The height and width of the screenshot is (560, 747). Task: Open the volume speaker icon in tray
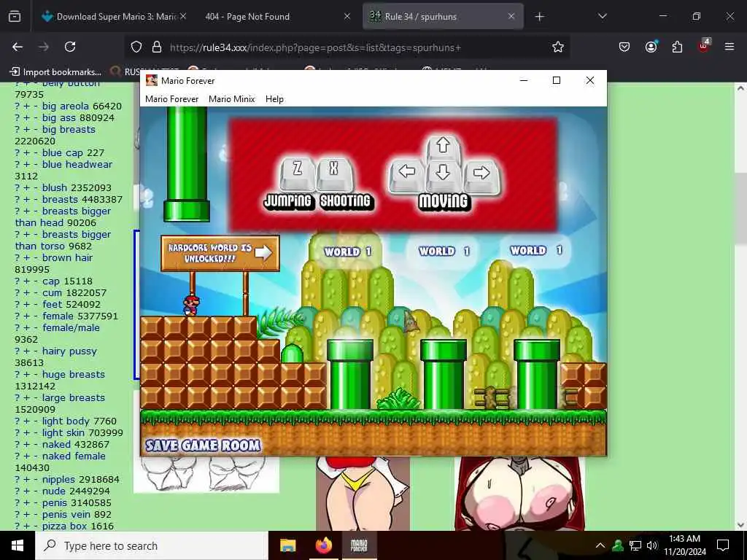[652, 545]
